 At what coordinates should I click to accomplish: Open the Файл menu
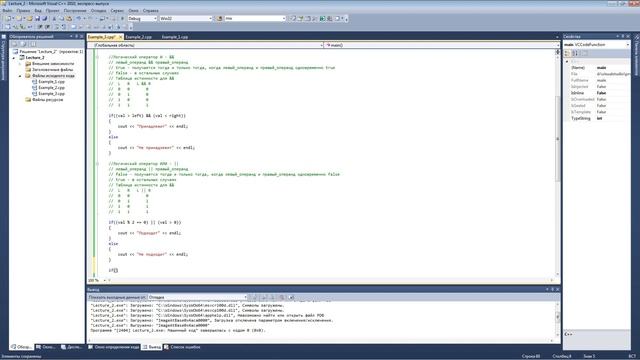pos(7,11)
